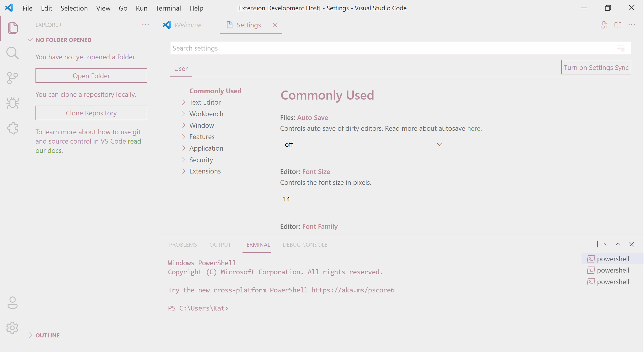Maximize the terminal panel size
This screenshot has width=644, height=352.
click(618, 244)
